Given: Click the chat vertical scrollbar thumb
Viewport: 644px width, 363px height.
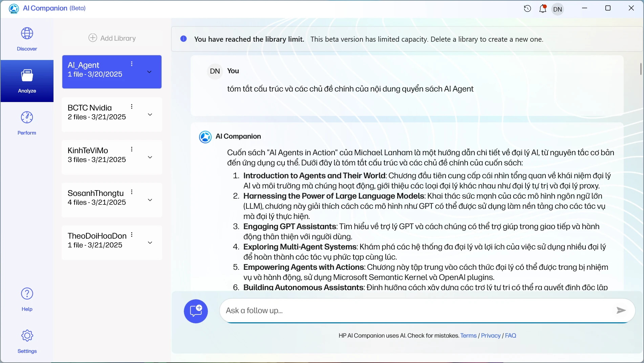Looking at the screenshot, I should (641, 69).
